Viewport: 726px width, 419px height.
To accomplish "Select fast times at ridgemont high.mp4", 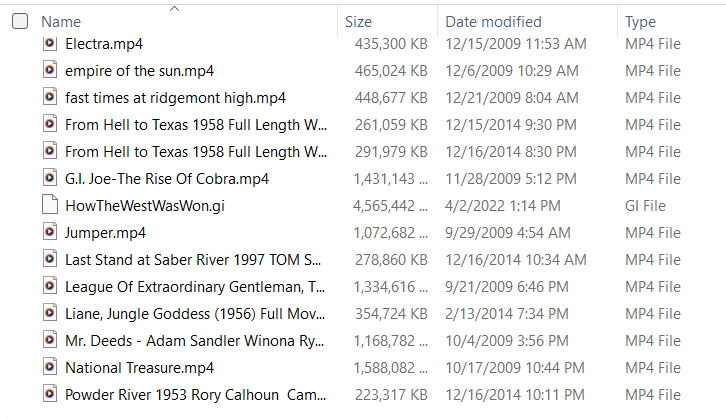I will 175,98.
